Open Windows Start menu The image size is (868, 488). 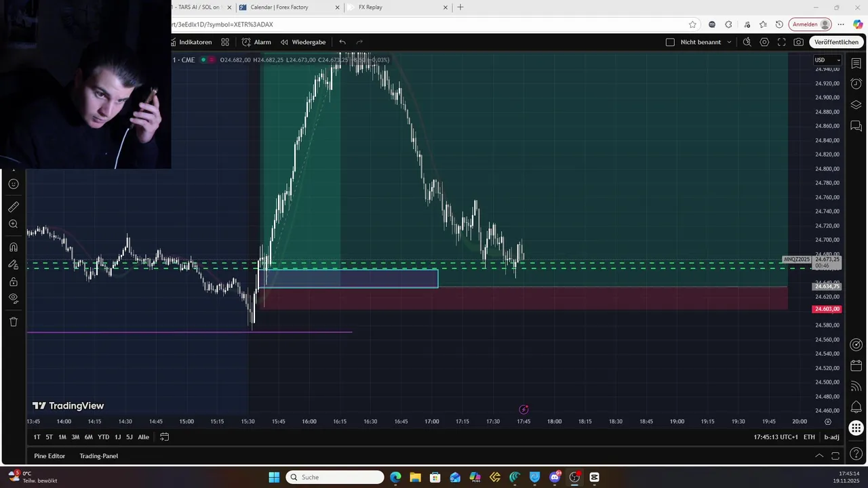pyautogui.click(x=274, y=477)
